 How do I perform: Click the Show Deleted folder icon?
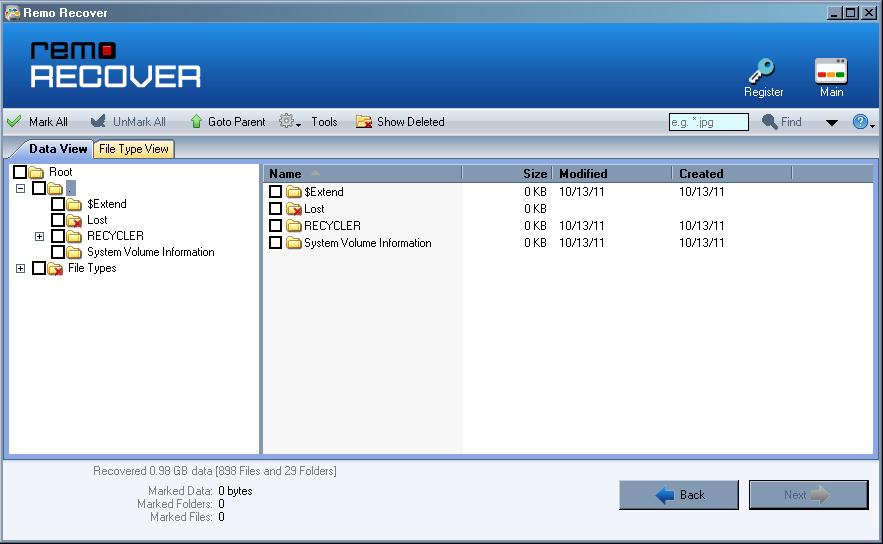364,122
